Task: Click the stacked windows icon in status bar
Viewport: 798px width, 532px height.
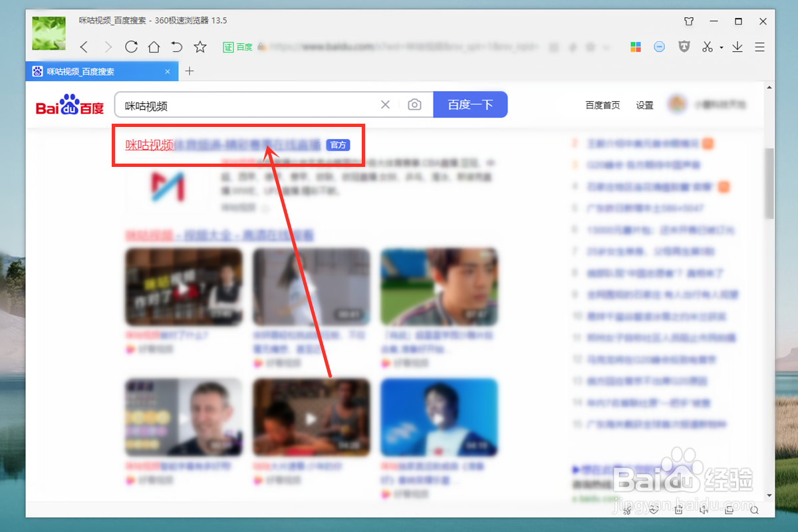Action: pos(729,510)
